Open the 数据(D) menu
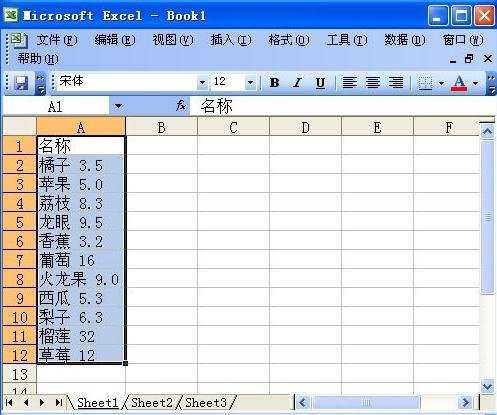The height and width of the screenshot is (415, 497). [x=405, y=40]
